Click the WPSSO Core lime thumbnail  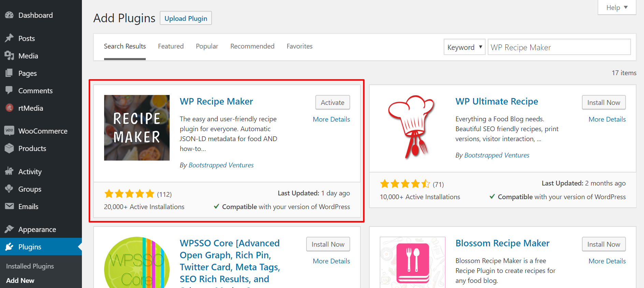click(137, 262)
